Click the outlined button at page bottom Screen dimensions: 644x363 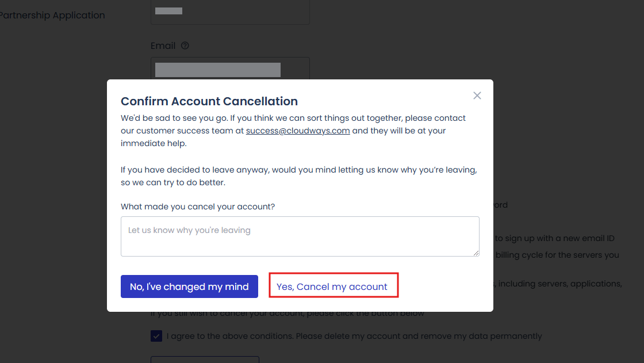click(x=205, y=360)
